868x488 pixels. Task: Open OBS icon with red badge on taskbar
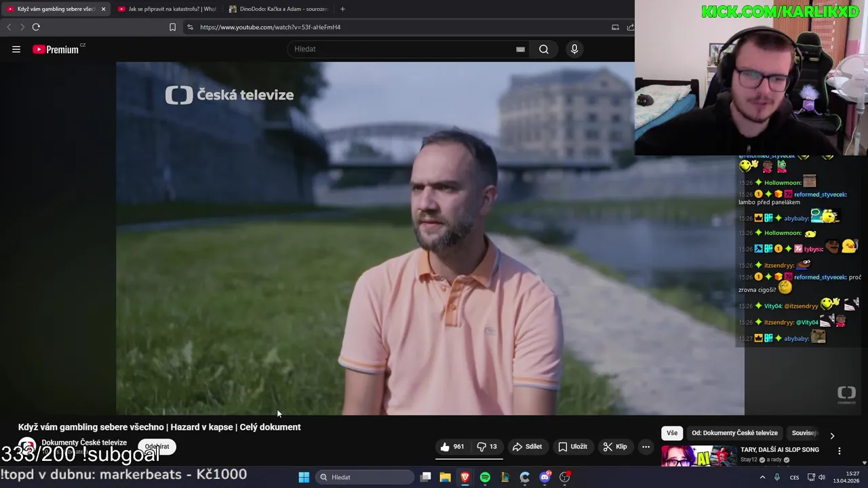565,477
